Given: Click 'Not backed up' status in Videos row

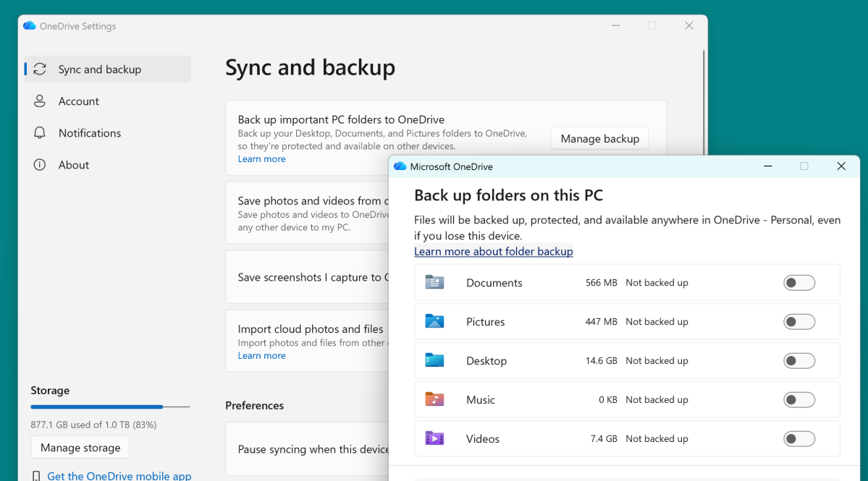Looking at the screenshot, I should pyautogui.click(x=657, y=439).
